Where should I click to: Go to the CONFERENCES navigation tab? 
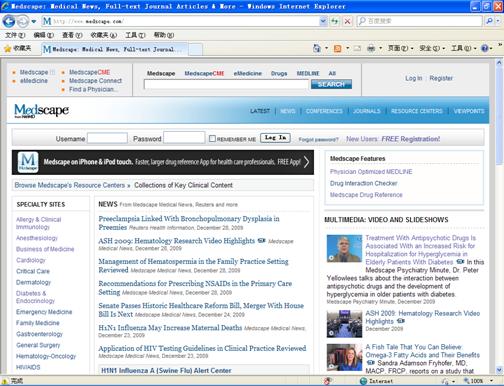pyautogui.click(x=324, y=111)
